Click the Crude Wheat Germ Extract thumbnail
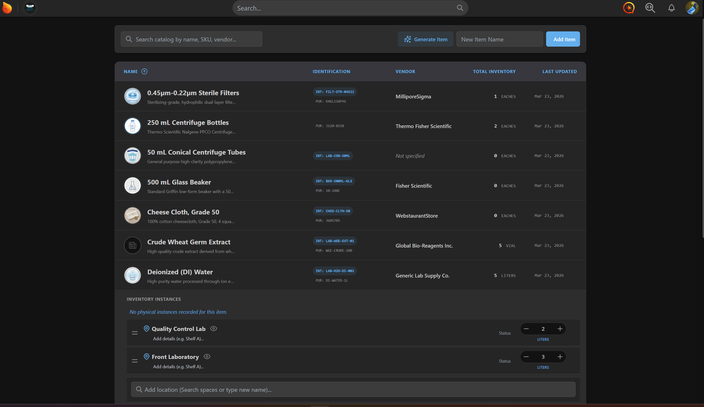Viewport: 704px width, 407px height. 132,245
